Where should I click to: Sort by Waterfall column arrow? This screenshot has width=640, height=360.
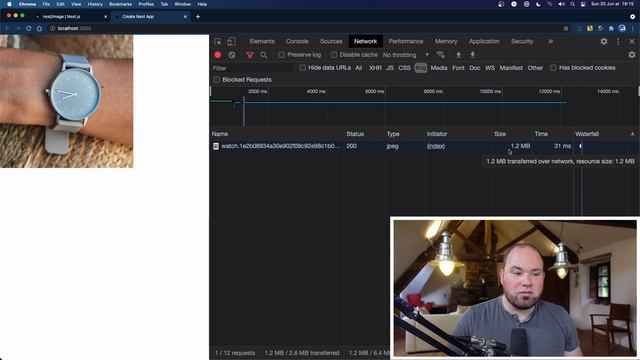[632, 134]
